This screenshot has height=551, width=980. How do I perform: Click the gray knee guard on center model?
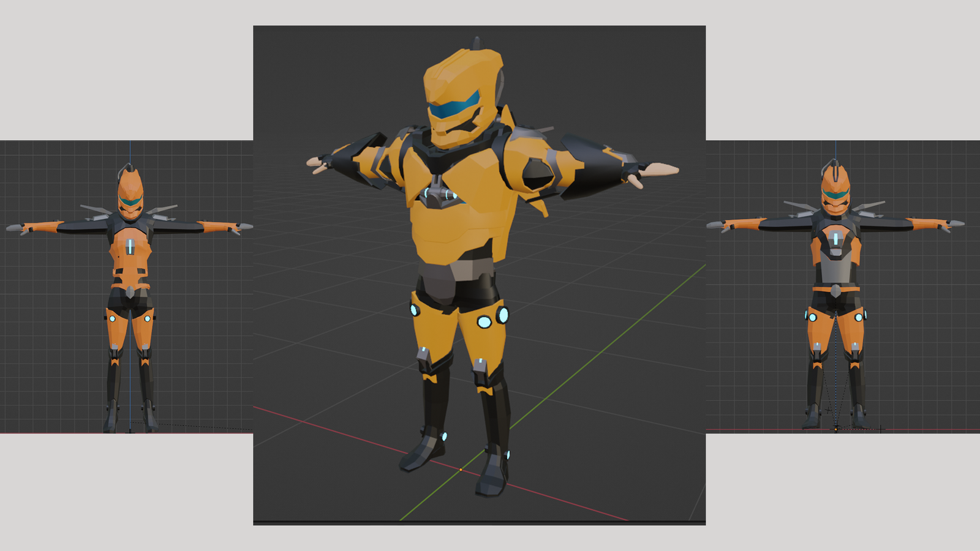480,367
